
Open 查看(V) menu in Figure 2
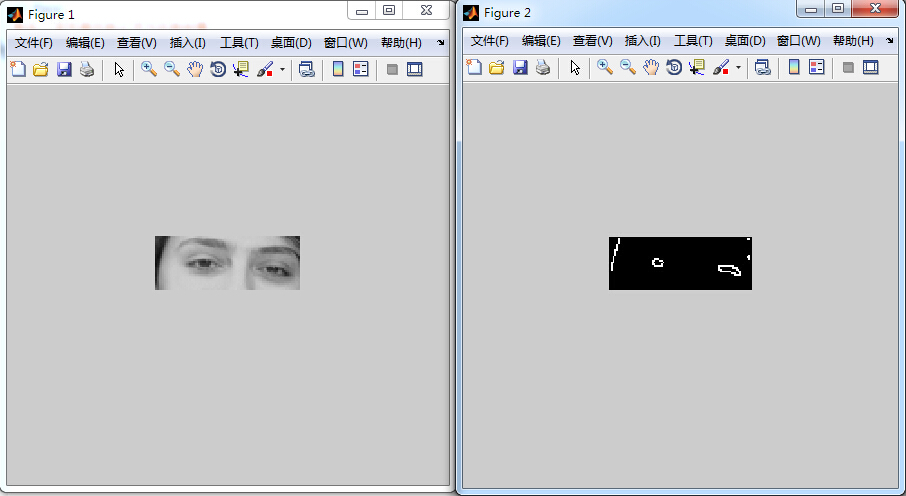(x=592, y=40)
